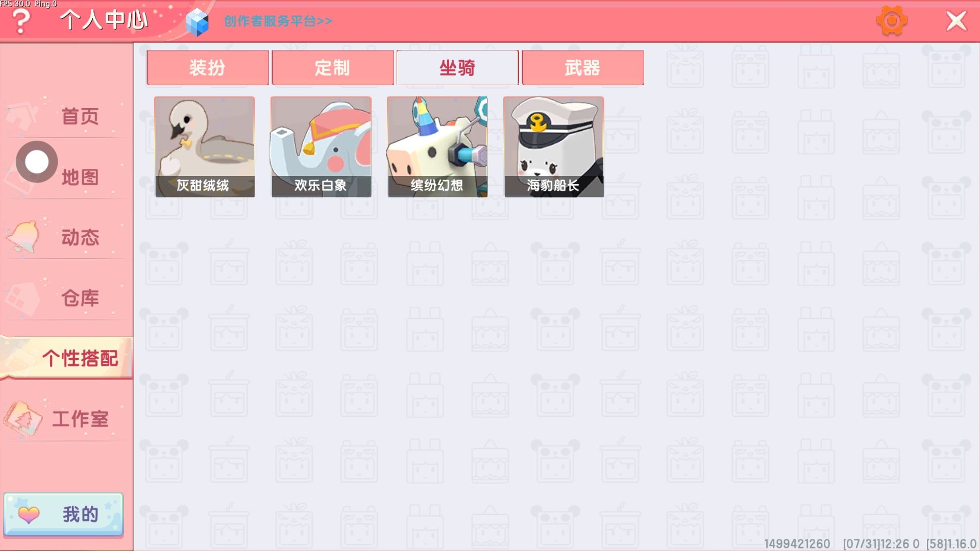Image resolution: width=980 pixels, height=551 pixels.
Task: Choose the 欢乐白象 elephant mount
Action: (321, 147)
